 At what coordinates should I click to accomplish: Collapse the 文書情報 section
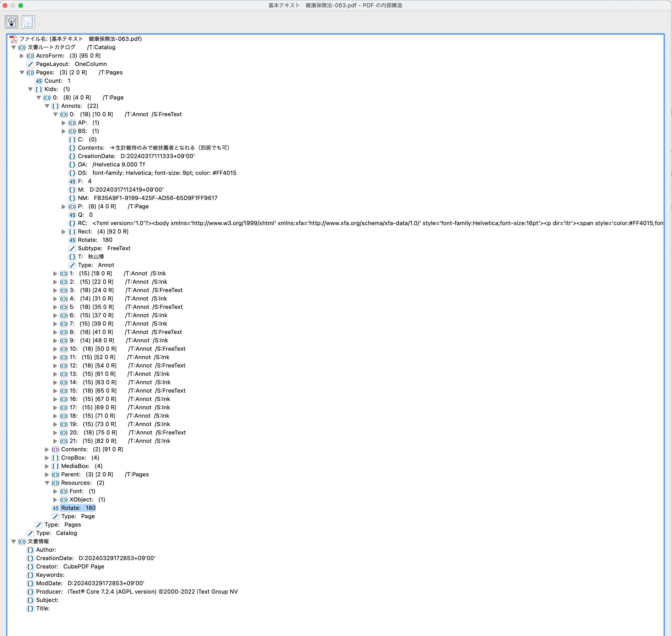pyautogui.click(x=14, y=542)
